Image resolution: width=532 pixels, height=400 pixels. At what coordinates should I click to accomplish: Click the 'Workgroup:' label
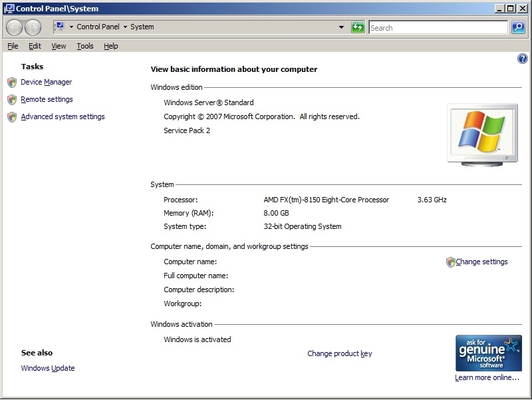pos(182,303)
